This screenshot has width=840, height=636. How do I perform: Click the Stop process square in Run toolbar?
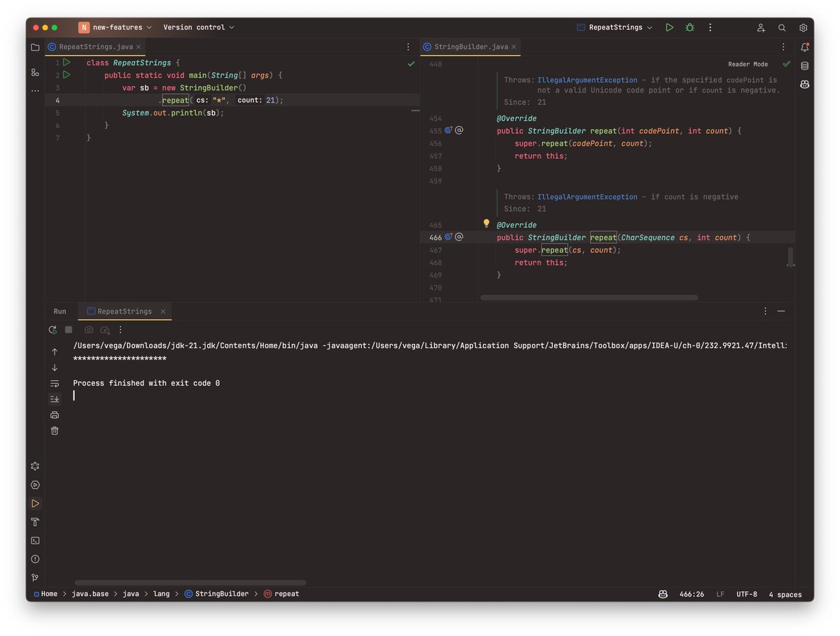point(69,329)
